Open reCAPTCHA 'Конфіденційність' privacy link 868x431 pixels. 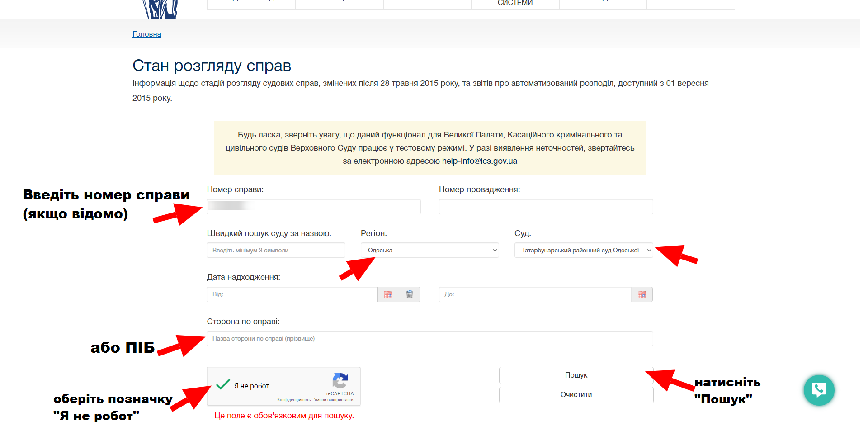tap(293, 400)
